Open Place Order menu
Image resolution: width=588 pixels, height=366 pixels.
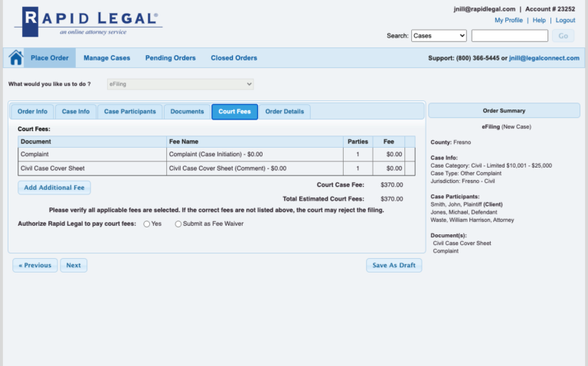coord(50,57)
